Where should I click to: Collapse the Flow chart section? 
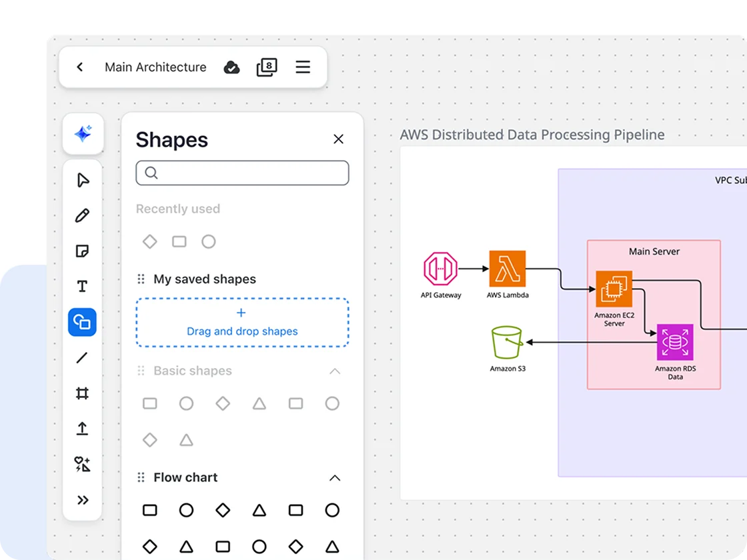335,478
